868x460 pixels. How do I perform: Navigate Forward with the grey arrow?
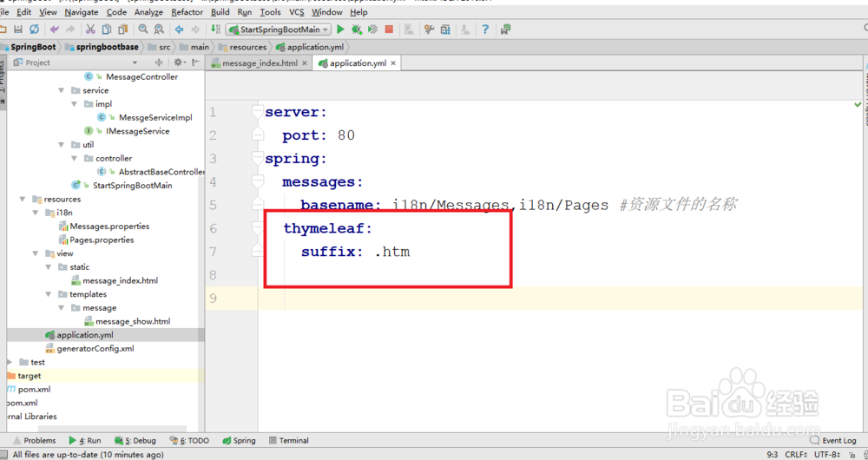[x=195, y=30]
